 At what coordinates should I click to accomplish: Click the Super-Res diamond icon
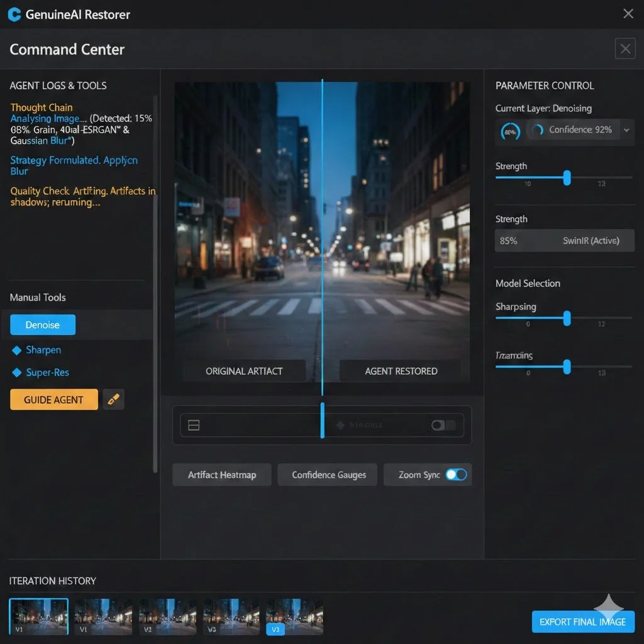(x=17, y=372)
